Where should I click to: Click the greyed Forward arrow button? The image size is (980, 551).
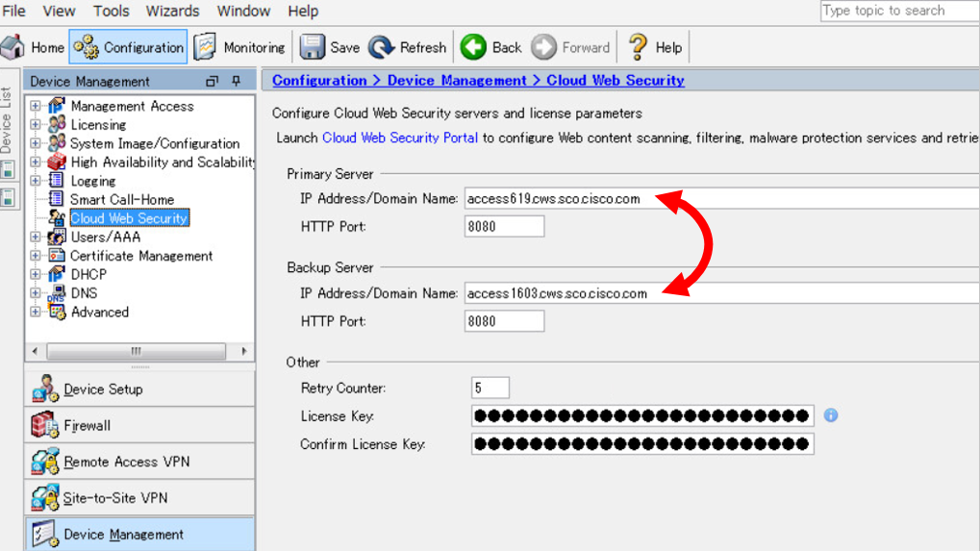tap(570, 47)
